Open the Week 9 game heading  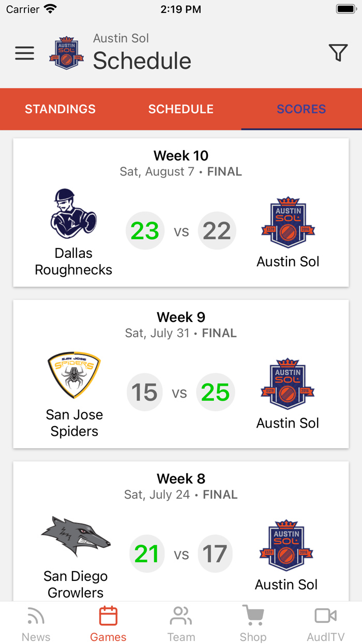(x=181, y=317)
